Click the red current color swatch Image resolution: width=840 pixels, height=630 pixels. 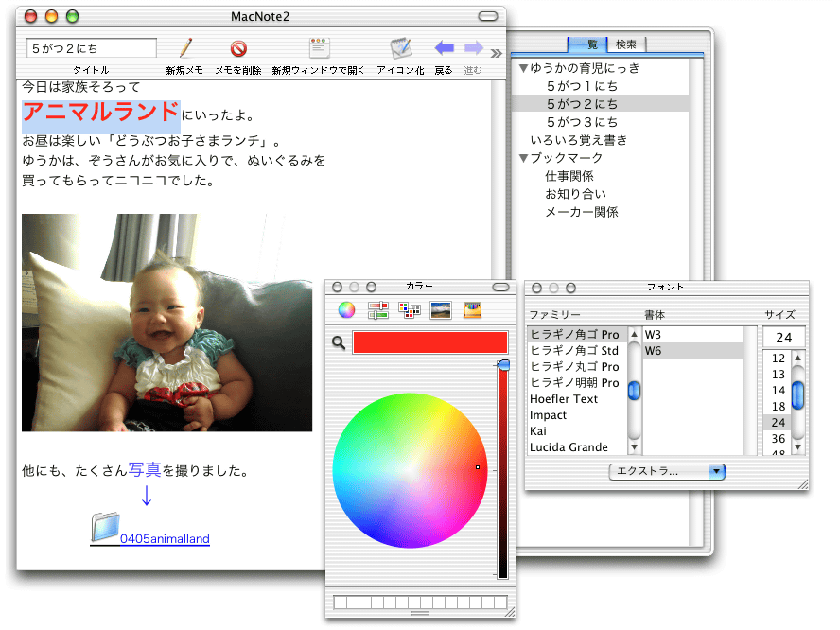coord(430,342)
